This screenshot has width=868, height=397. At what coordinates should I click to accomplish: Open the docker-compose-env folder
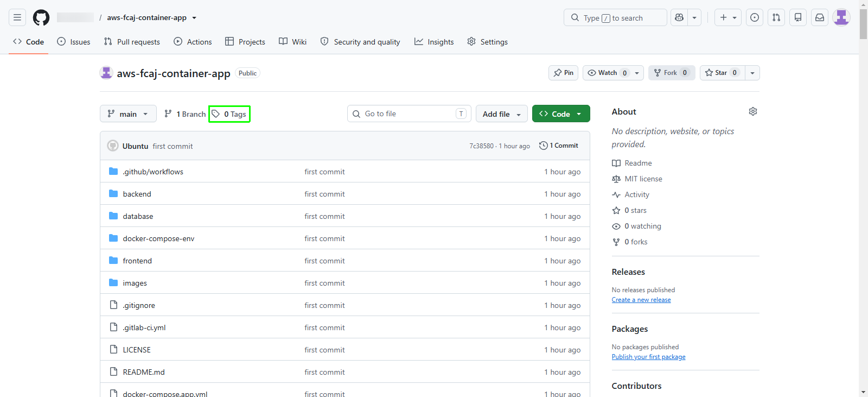point(158,238)
